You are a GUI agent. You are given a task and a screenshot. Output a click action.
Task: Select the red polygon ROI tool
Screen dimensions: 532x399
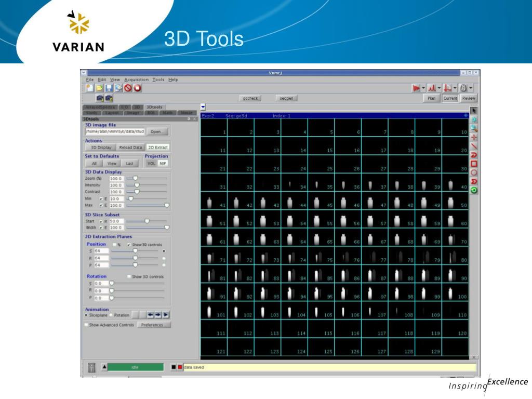coord(474,181)
